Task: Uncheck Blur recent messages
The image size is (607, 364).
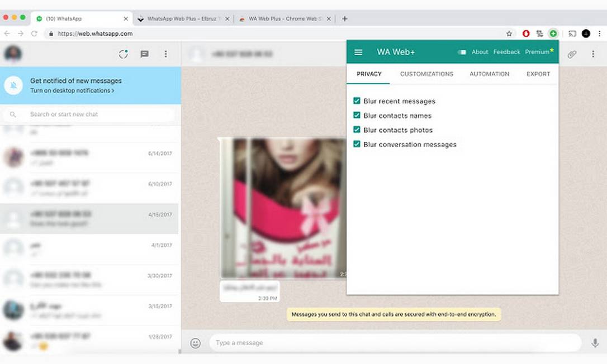Action: (x=357, y=101)
